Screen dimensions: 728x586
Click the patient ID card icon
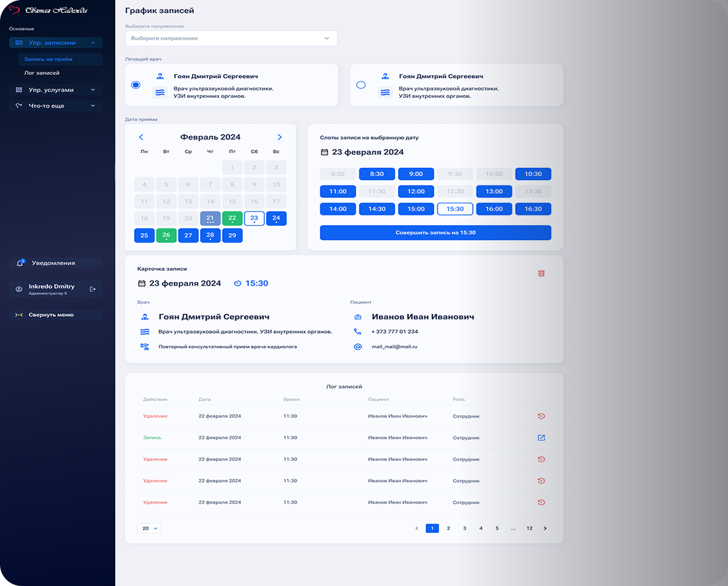click(x=357, y=317)
